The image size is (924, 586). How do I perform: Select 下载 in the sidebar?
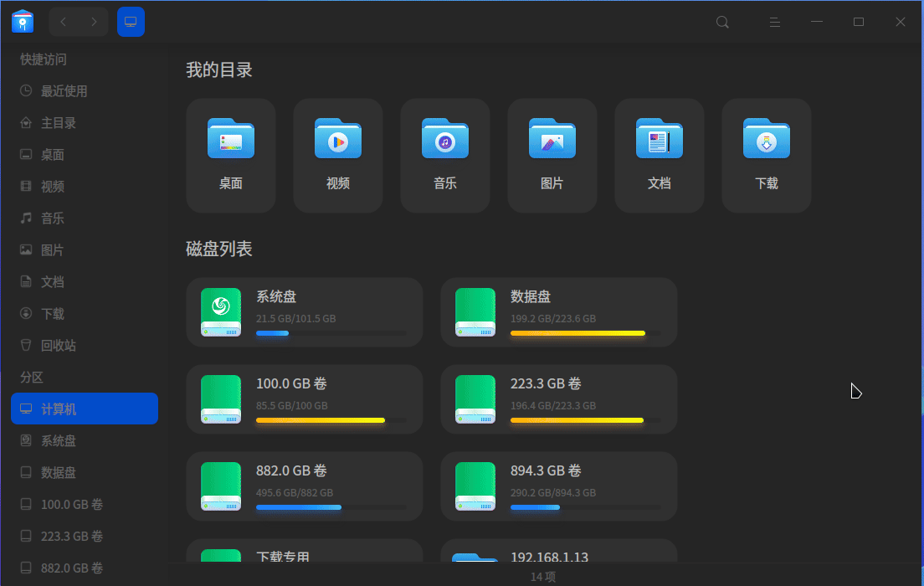coord(85,314)
